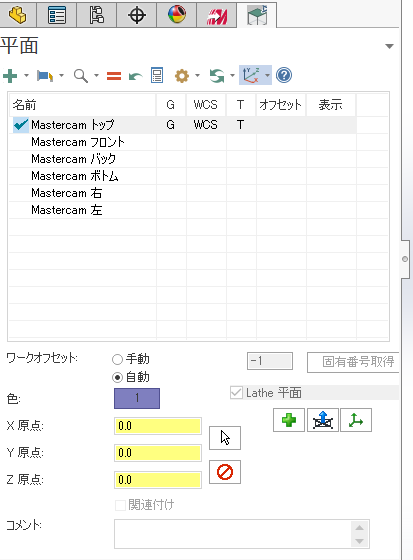Expand the blue plane selection dropdown arrow
This screenshot has height=560, width=413.
click(61, 75)
